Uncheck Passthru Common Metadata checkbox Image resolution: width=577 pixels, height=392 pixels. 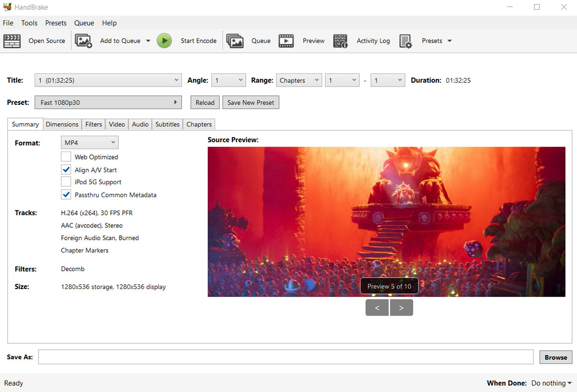(x=66, y=195)
